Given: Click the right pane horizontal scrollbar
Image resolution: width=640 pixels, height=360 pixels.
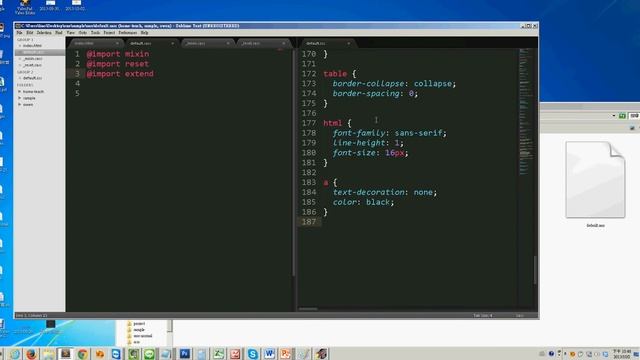Looking at the screenshot, I should coord(308,309).
